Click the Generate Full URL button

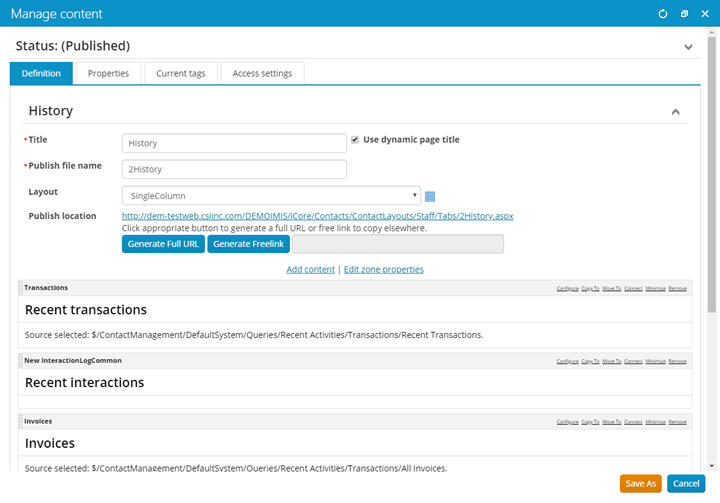tap(163, 244)
